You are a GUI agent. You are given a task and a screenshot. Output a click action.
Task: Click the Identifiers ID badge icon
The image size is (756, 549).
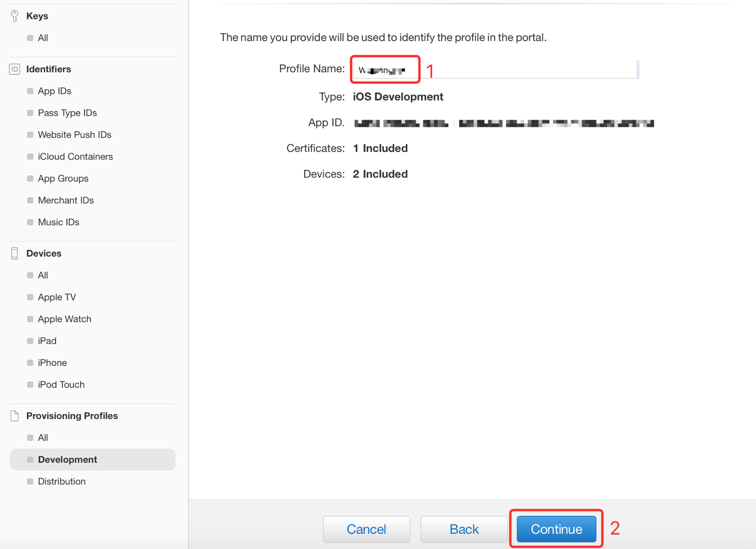tap(14, 69)
